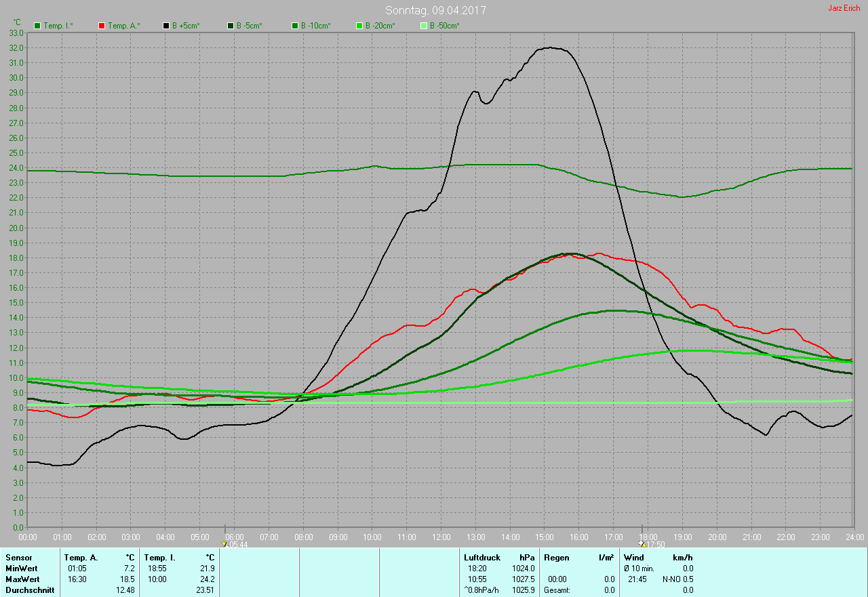Select the "B -5cm*" legend label
The height and width of the screenshot is (597, 868).
(250, 26)
